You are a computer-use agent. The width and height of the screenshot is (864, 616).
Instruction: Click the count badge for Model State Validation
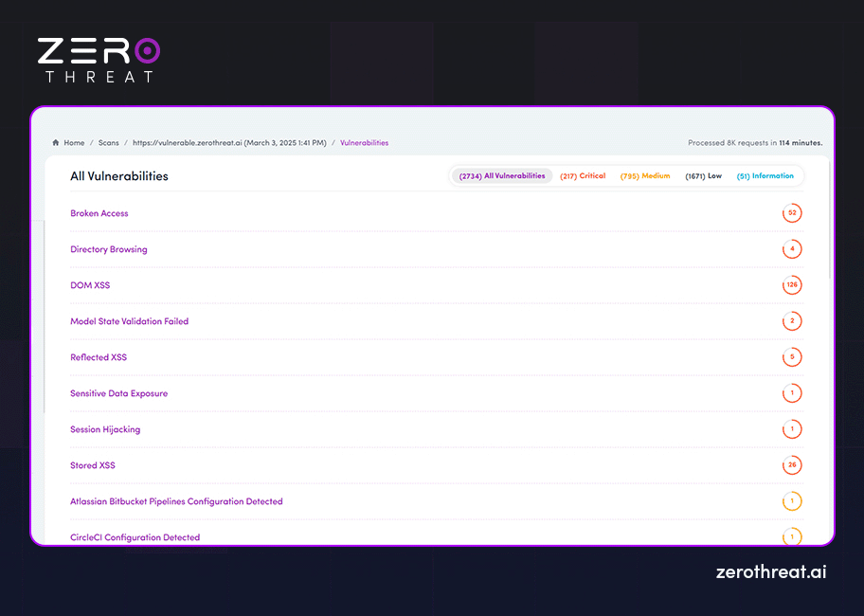tap(792, 320)
